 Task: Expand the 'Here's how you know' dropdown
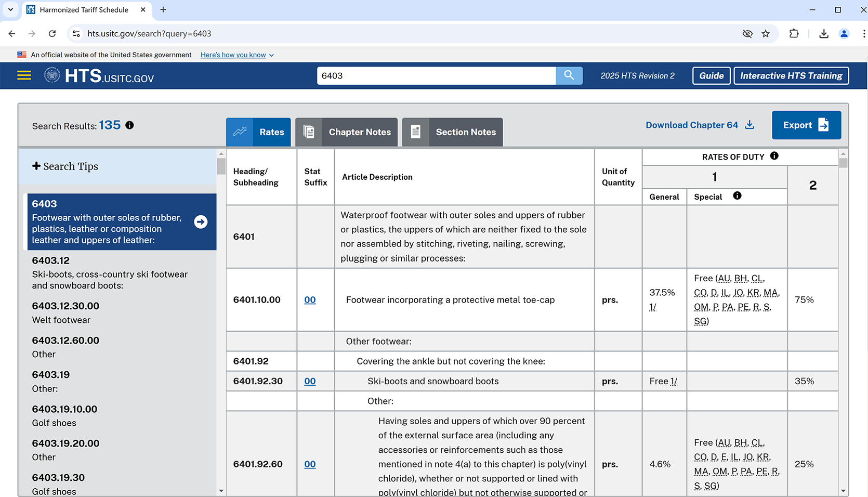pyautogui.click(x=237, y=55)
